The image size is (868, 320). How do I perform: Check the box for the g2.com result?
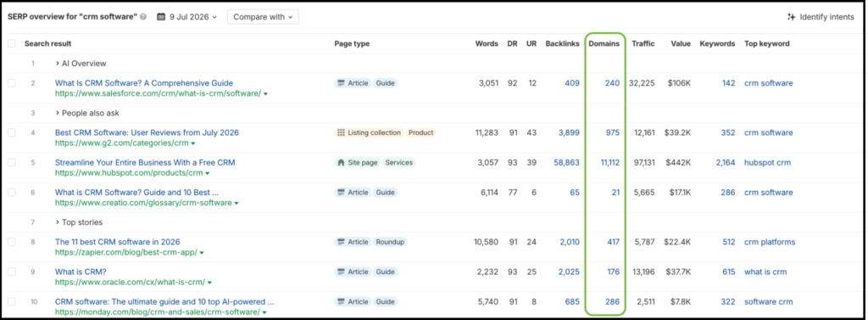tap(12, 132)
